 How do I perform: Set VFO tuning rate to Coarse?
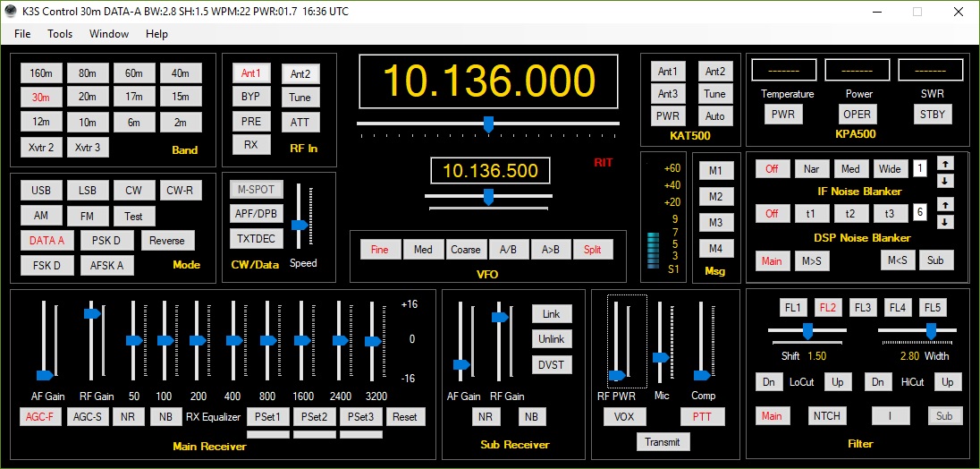tap(466, 250)
